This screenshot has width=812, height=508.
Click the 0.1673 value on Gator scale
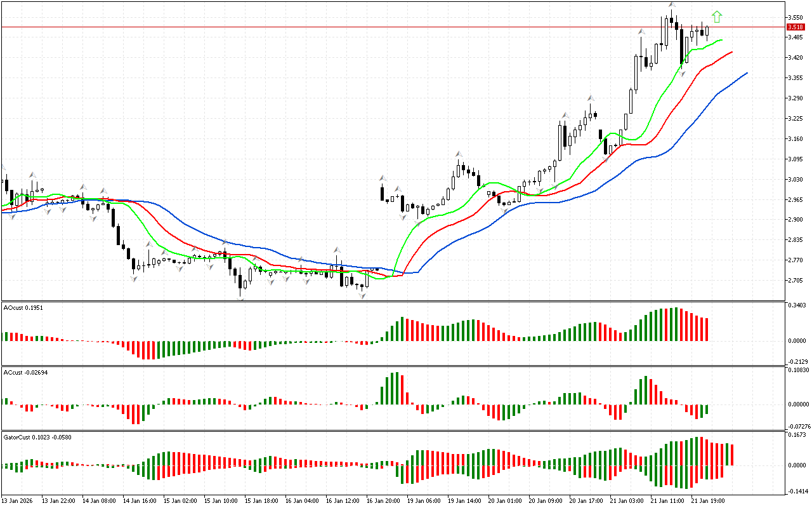pos(796,436)
